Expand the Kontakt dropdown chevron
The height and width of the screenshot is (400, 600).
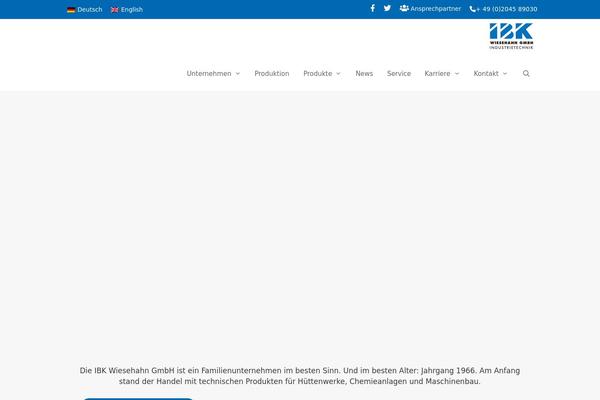coord(505,73)
